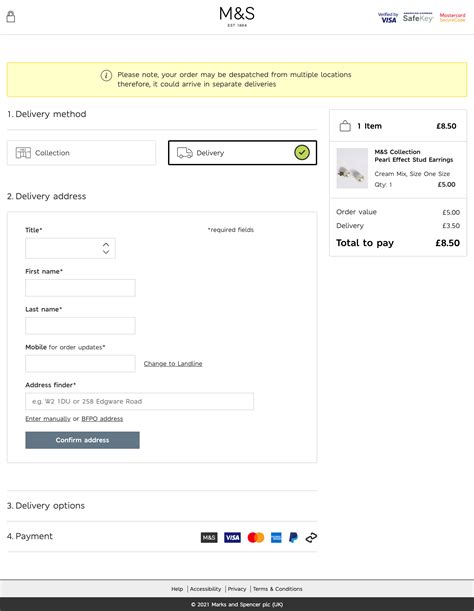The height and width of the screenshot is (611, 474).
Task: Open the BFPO address link
Action: click(102, 419)
